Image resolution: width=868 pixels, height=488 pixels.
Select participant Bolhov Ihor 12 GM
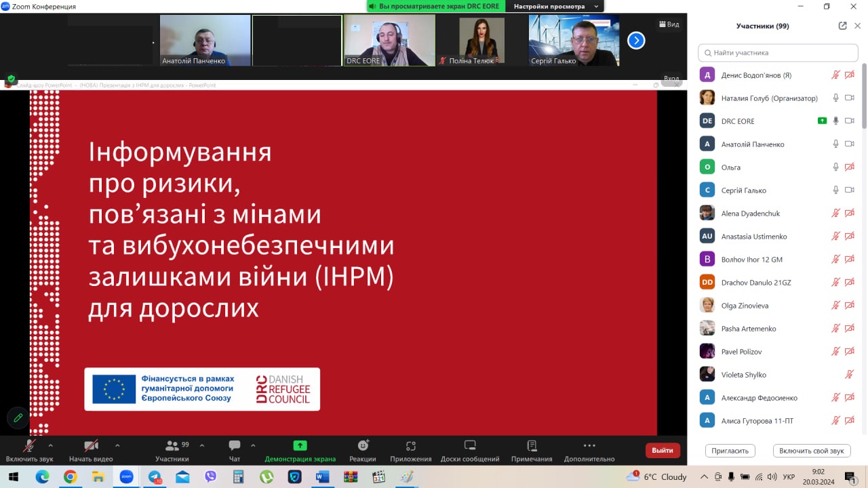click(x=778, y=260)
